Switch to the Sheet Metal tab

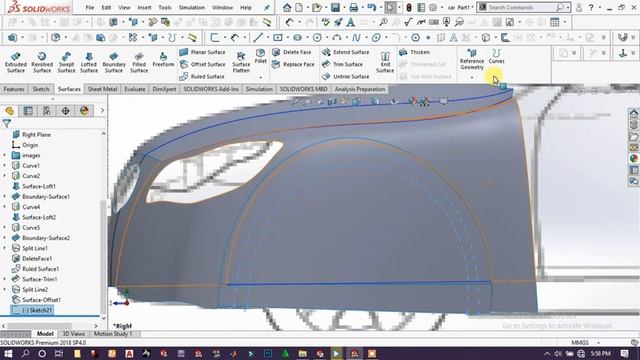[102, 89]
